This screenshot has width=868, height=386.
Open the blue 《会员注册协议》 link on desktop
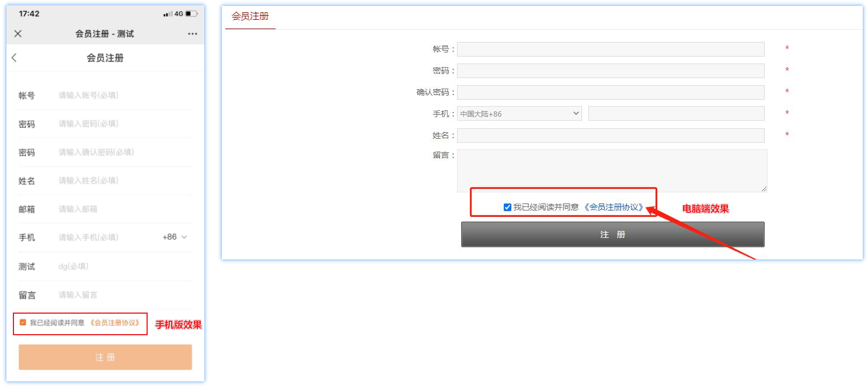click(614, 207)
